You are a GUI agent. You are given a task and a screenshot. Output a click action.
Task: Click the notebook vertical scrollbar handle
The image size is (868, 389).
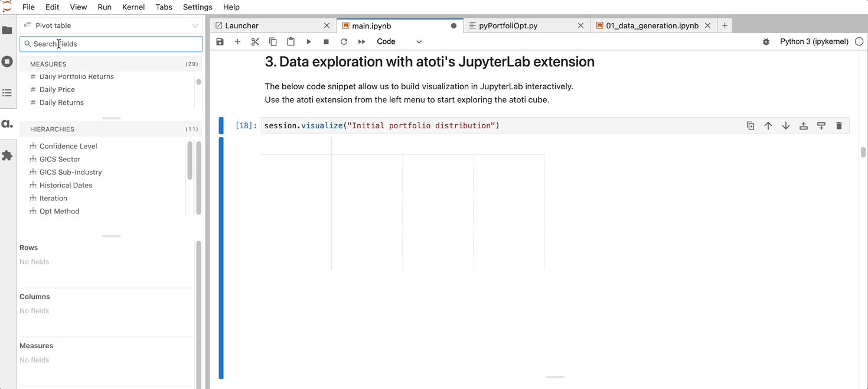coord(863,152)
